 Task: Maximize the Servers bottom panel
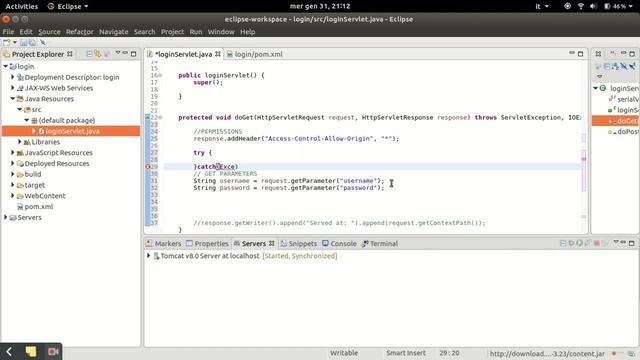coord(631,243)
